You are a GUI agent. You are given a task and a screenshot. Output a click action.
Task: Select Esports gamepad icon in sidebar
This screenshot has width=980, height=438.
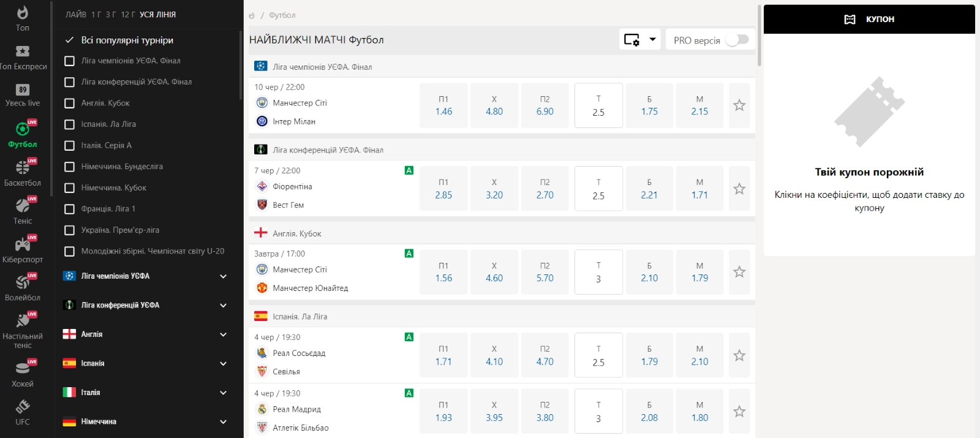[x=23, y=244]
